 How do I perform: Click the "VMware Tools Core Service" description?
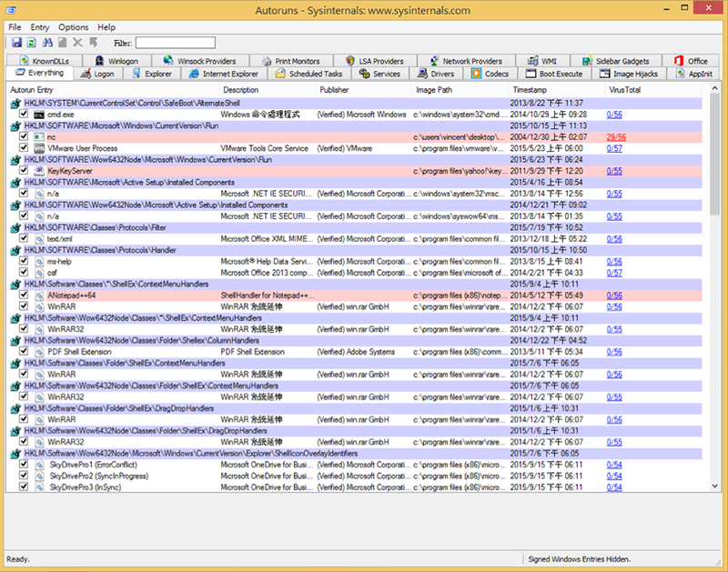click(x=264, y=148)
